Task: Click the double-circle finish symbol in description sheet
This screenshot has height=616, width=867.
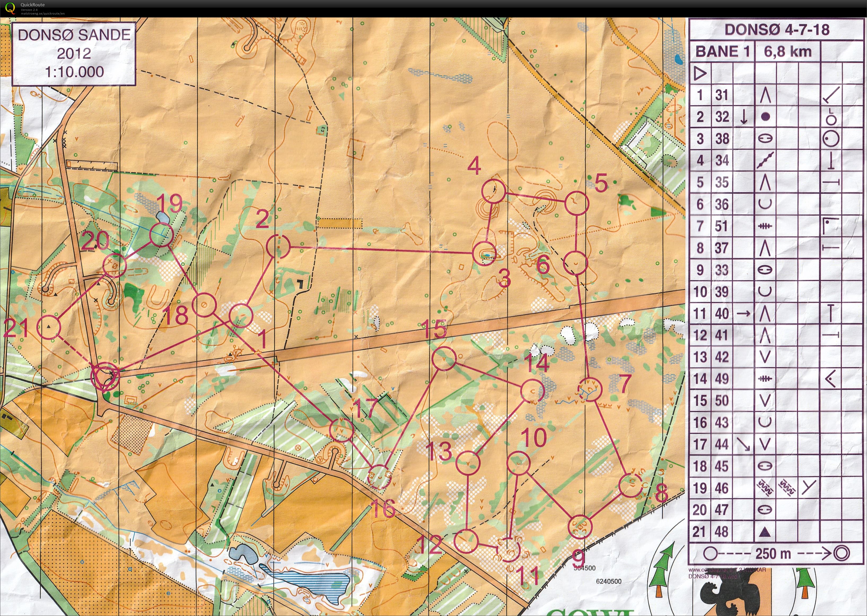Action: (x=842, y=553)
